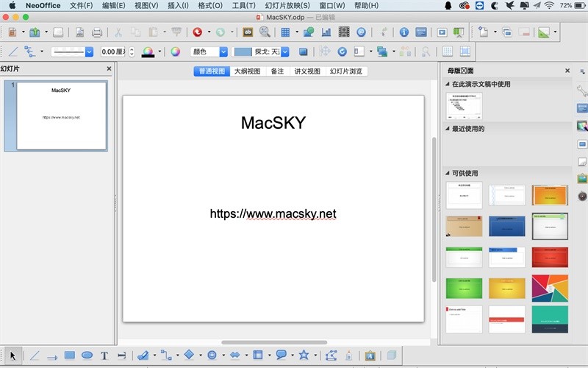Open the 颜色 fill type dropdown

(223, 52)
